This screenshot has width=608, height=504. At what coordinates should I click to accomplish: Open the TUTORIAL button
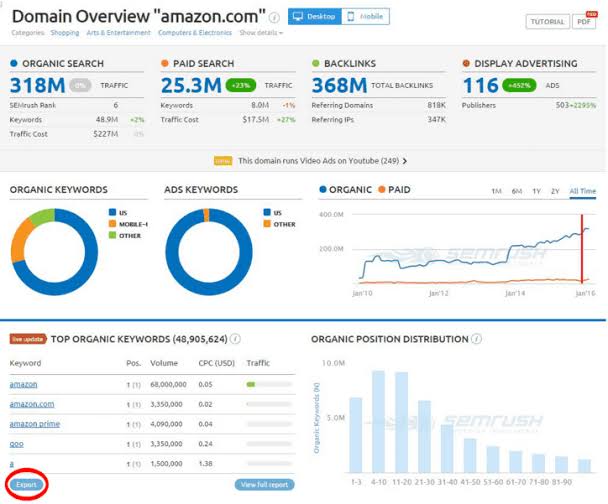[x=548, y=22]
